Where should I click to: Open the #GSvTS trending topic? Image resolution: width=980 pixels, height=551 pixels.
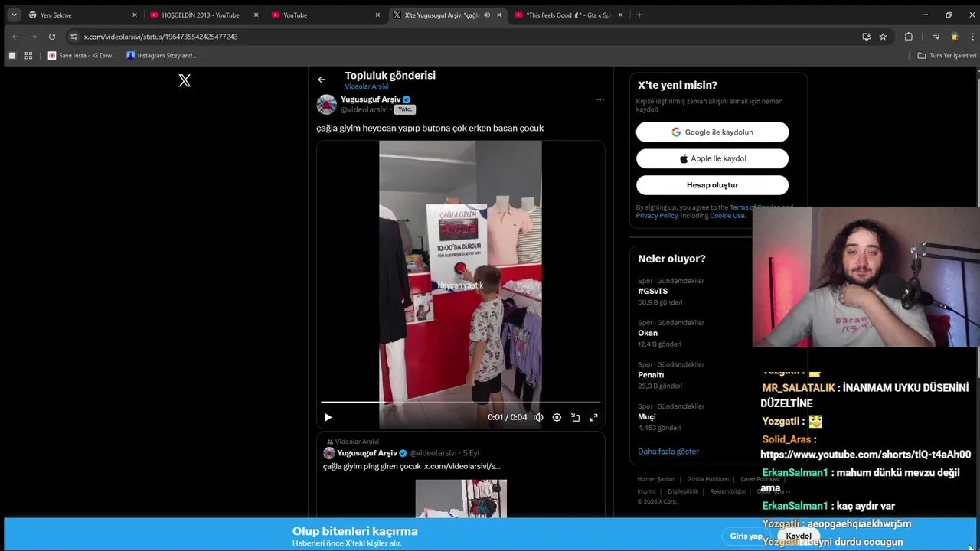[652, 291]
